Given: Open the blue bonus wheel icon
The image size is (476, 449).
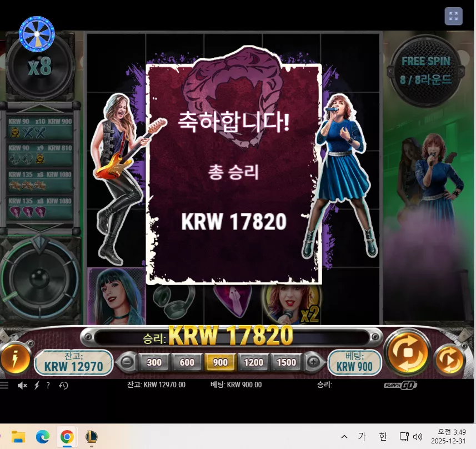Looking at the screenshot, I should pyautogui.click(x=37, y=34).
